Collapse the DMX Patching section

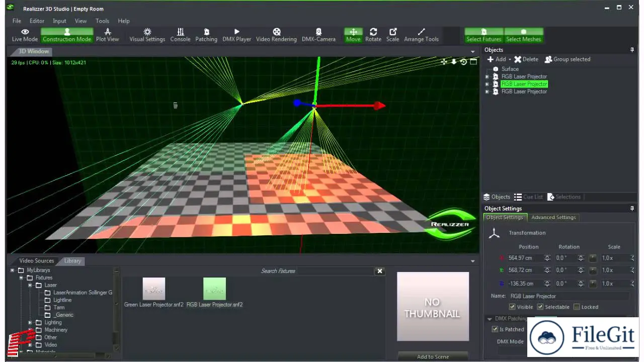click(489, 319)
